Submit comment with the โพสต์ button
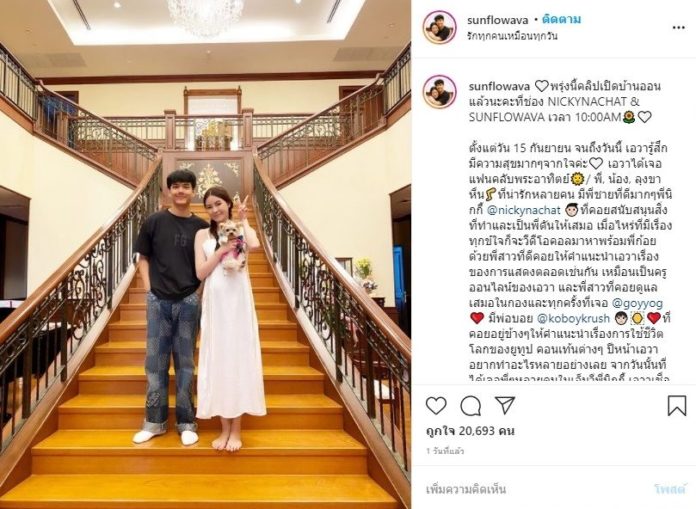 coord(670,489)
